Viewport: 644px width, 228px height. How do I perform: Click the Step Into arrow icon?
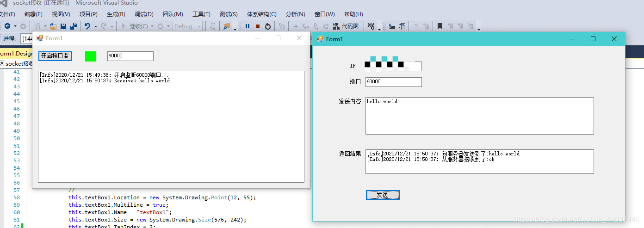pyautogui.click(x=306, y=26)
